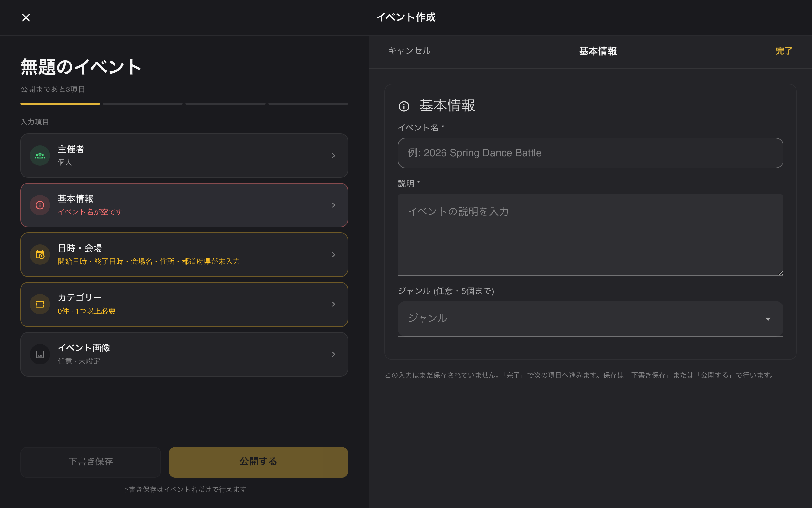
Task: Click the 主催者 people icon
Action: point(40,156)
